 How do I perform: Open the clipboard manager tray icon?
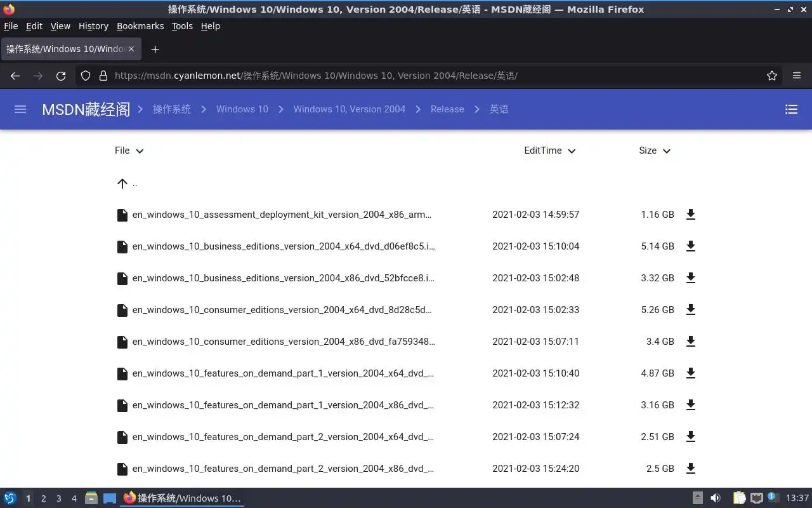pyautogui.click(x=739, y=498)
